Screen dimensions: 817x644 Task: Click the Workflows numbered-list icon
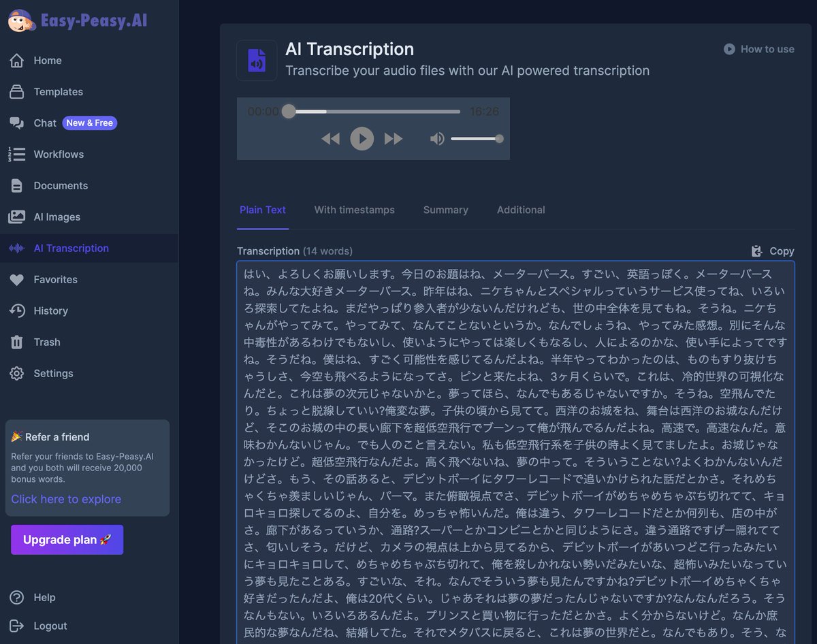click(x=17, y=155)
